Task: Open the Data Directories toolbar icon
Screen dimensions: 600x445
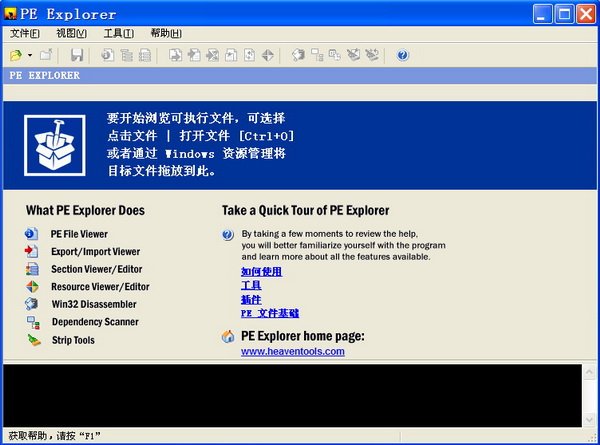Action: coord(126,55)
